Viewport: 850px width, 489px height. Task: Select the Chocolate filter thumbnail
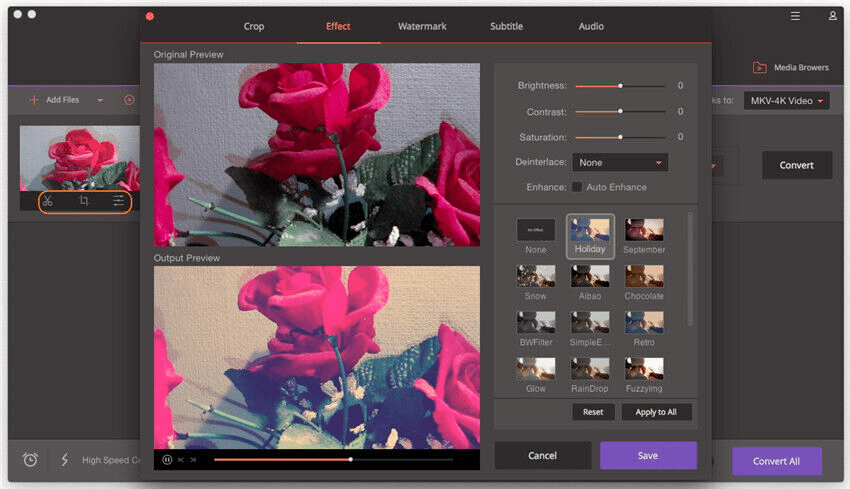coord(644,276)
